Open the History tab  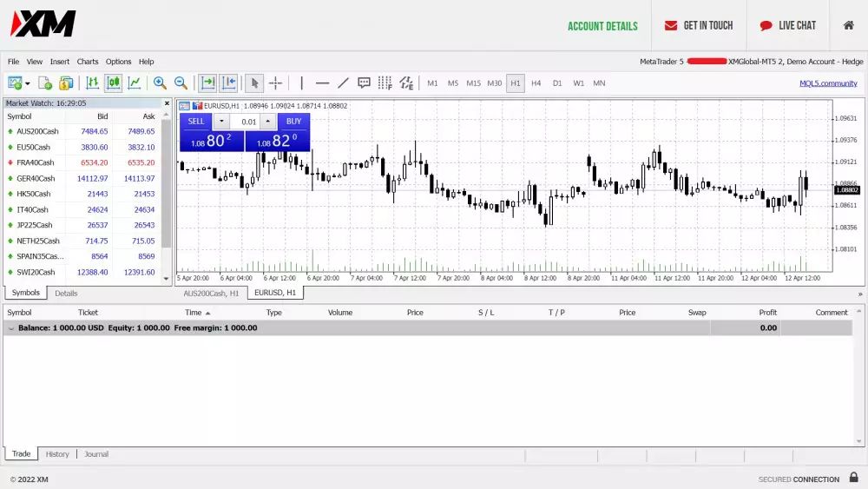coord(57,454)
